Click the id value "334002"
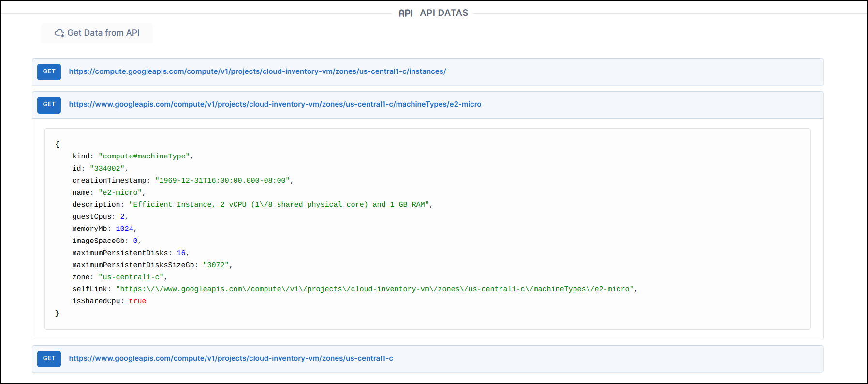 click(107, 168)
